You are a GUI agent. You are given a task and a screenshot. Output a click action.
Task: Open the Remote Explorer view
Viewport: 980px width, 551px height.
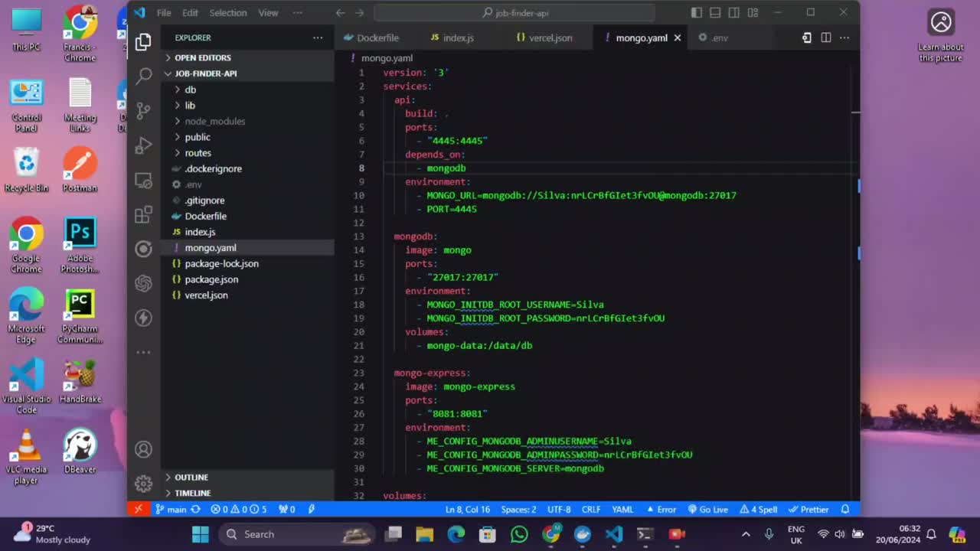(x=143, y=181)
